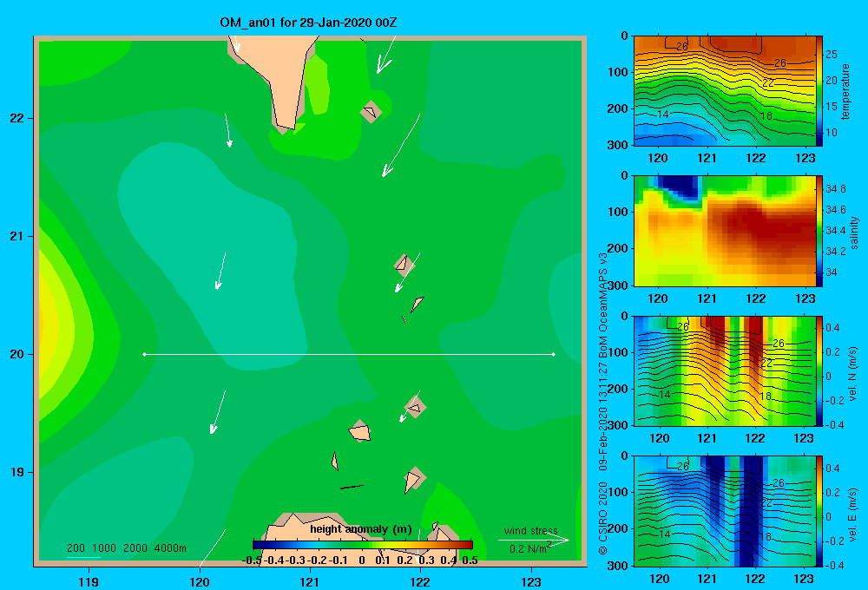Select the eastern endpoint of the transect line
This screenshot has height=590, width=868.
click(554, 354)
